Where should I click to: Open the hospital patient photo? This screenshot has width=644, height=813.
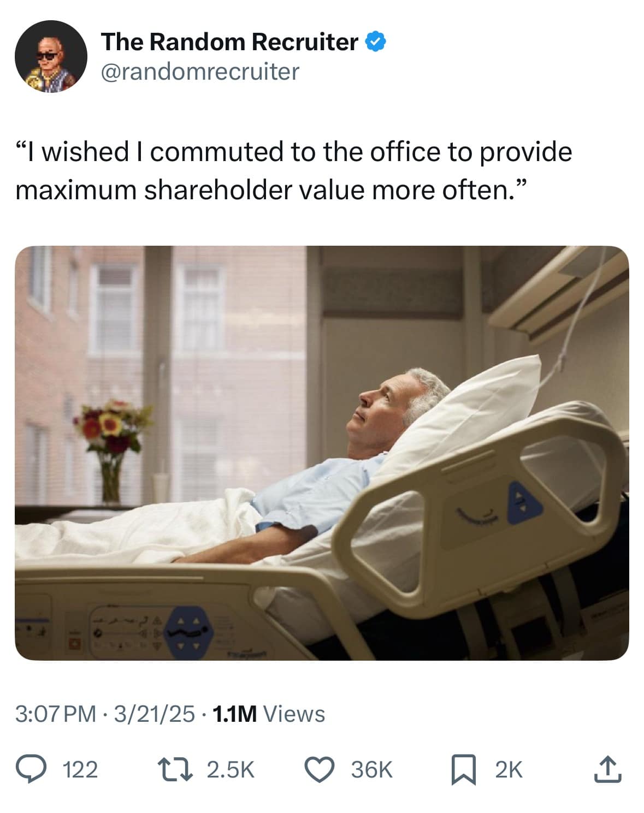tap(322, 453)
